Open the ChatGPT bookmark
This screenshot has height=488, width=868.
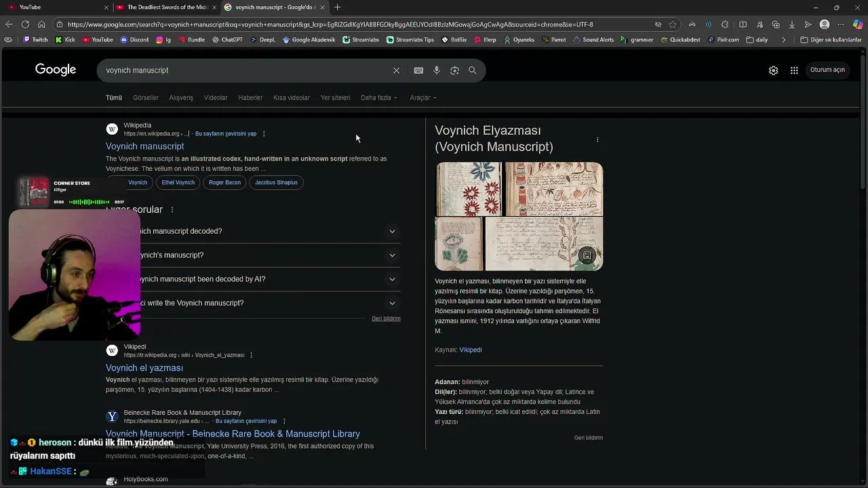point(226,40)
